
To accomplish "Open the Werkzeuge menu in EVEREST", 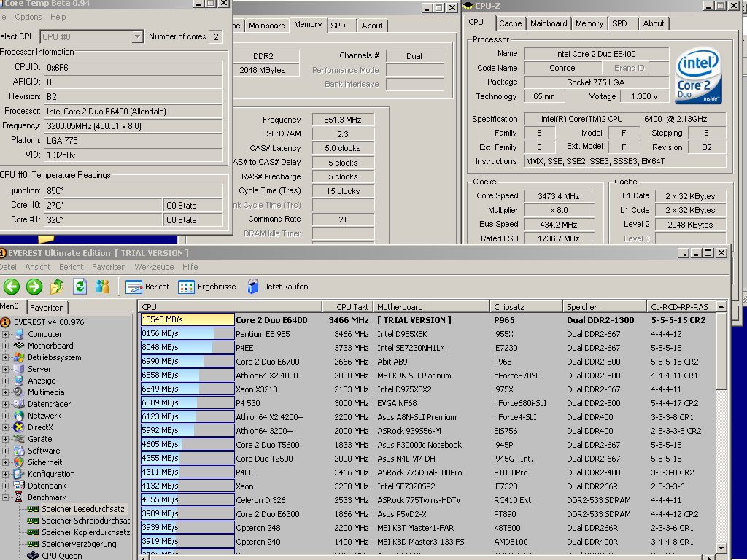I will tap(154, 267).
